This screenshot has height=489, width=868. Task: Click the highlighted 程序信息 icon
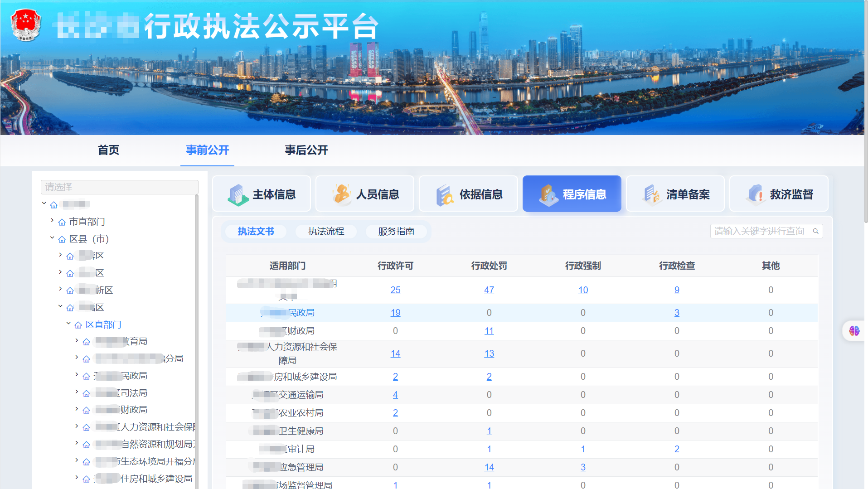pos(548,194)
